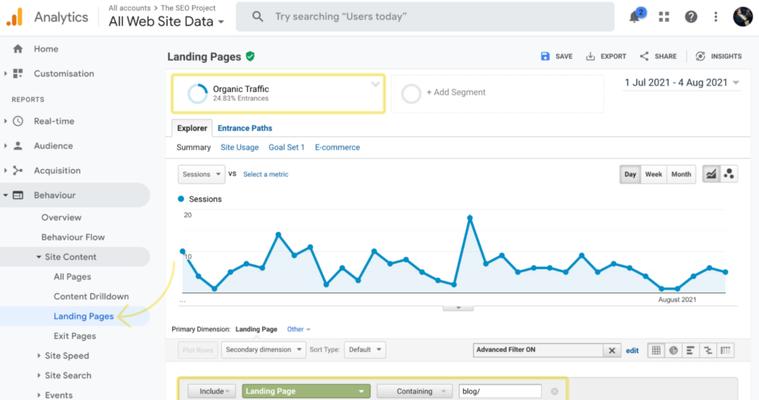Open the Sort Type Default dropdown
The height and width of the screenshot is (400, 759).
[365, 350]
